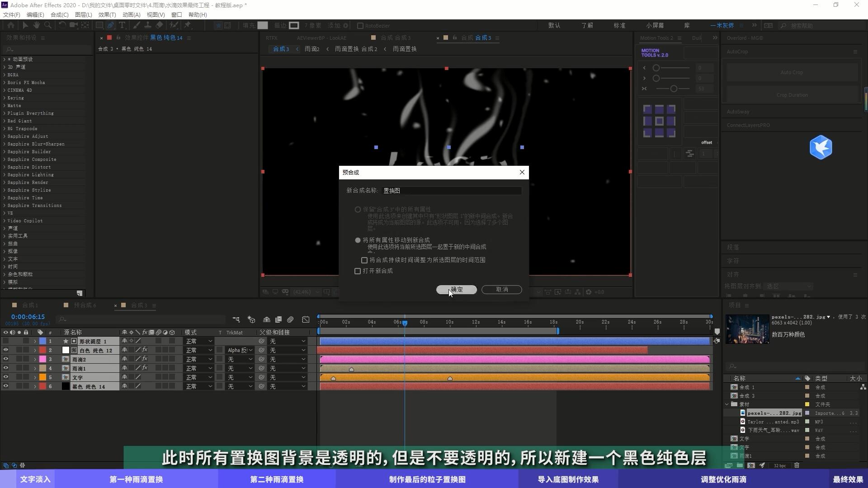
Task: Click the blue bird plugin icon
Action: pos(821,147)
